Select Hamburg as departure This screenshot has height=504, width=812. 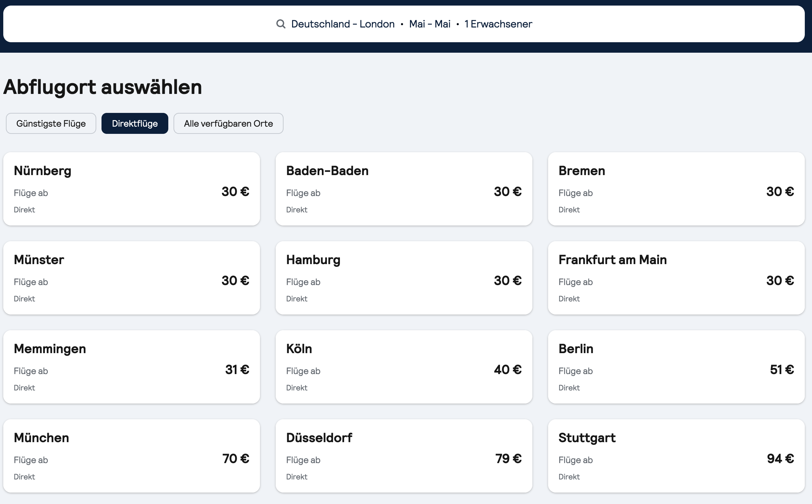404,278
